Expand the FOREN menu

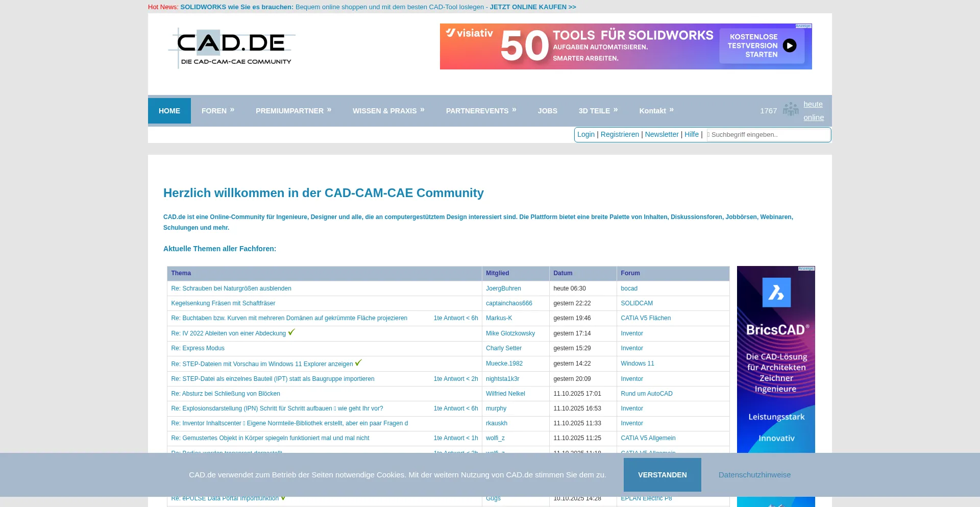click(x=218, y=111)
